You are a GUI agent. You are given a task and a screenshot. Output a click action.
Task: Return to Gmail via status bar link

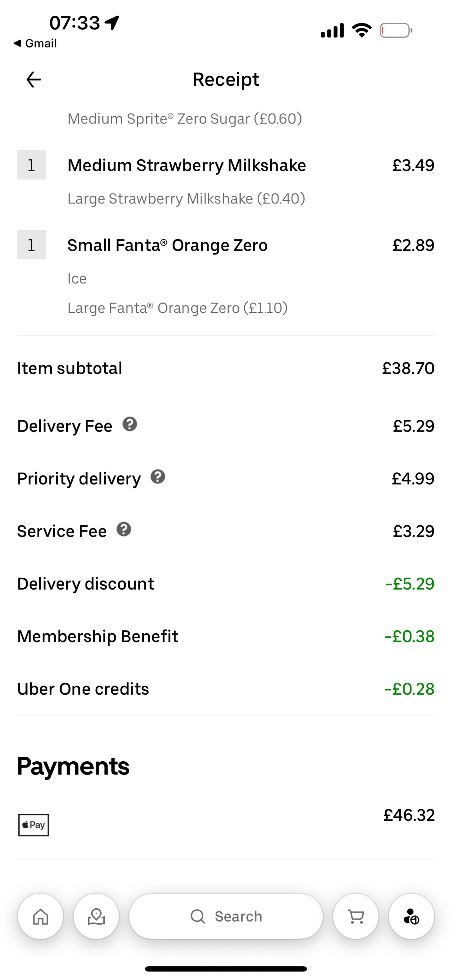click(35, 43)
